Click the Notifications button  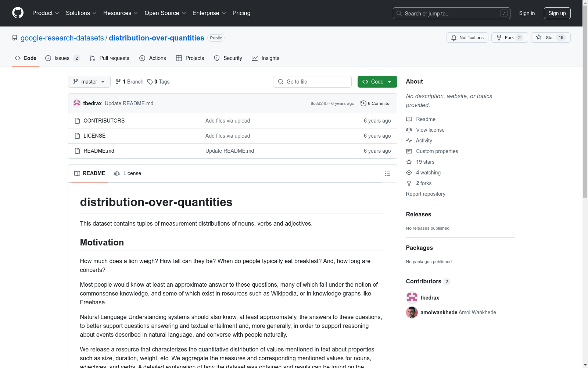pos(467,38)
